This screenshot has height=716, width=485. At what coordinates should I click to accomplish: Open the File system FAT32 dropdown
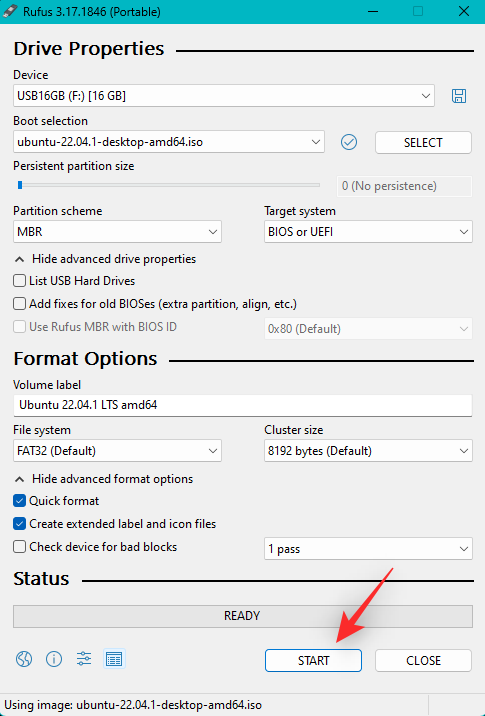(x=117, y=451)
